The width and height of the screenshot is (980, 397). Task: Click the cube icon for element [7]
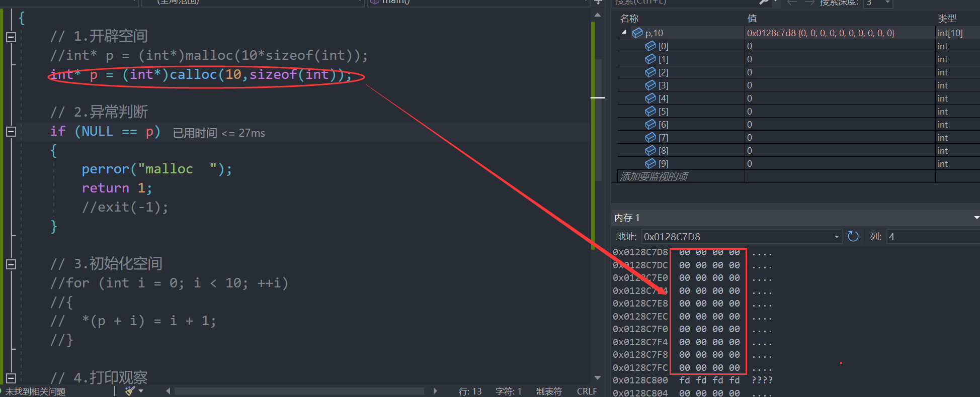click(x=650, y=137)
